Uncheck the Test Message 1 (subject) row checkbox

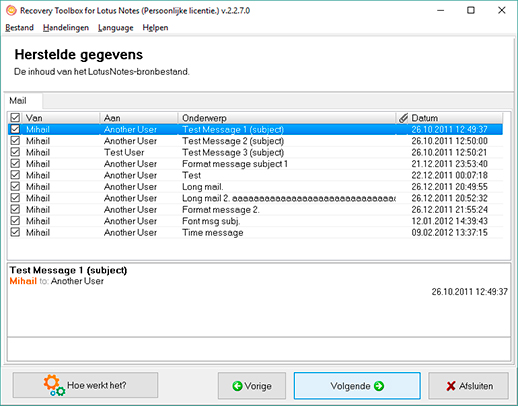pos(15,129)
